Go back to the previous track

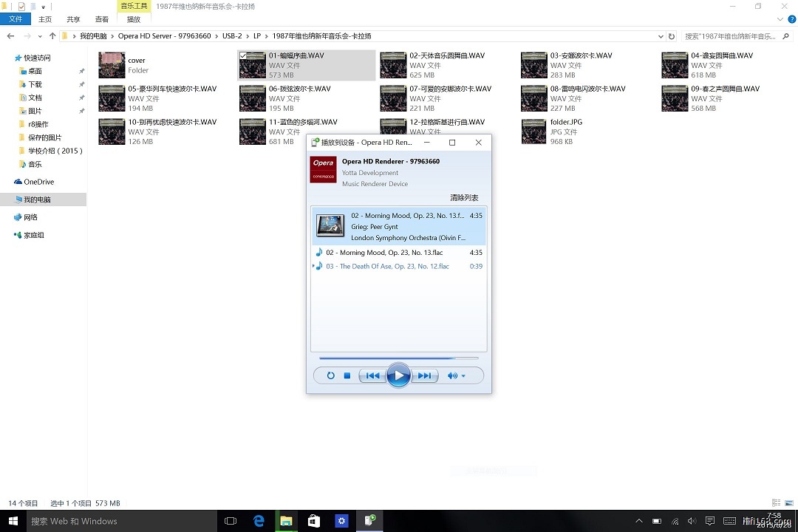[372, 376]
